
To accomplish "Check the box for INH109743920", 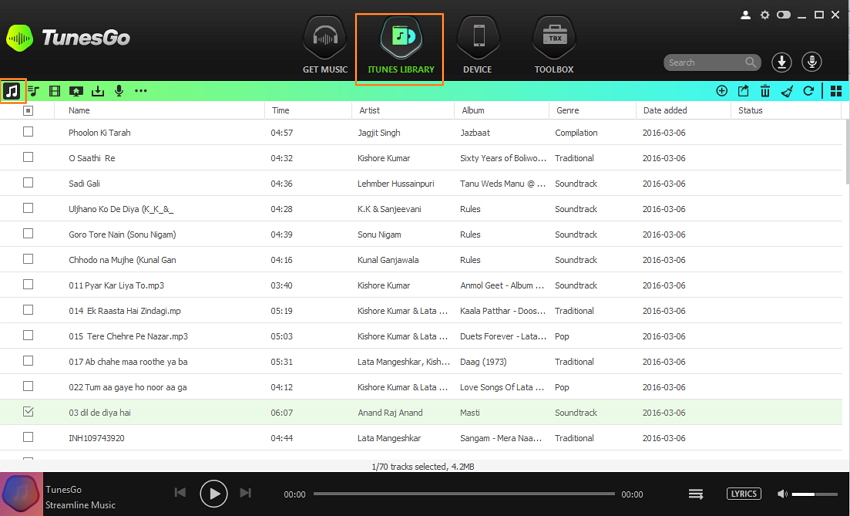I will click(x=28, y=437).
